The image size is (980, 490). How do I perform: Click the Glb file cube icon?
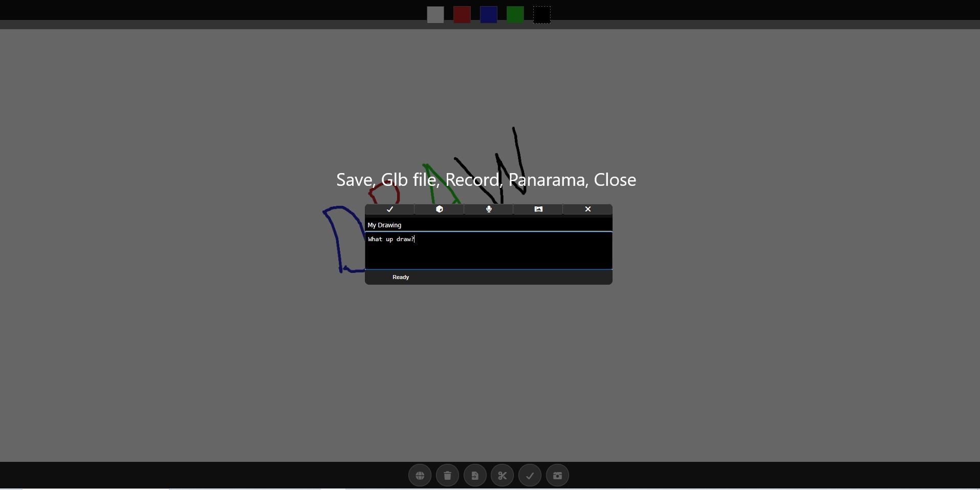(439, 209)
